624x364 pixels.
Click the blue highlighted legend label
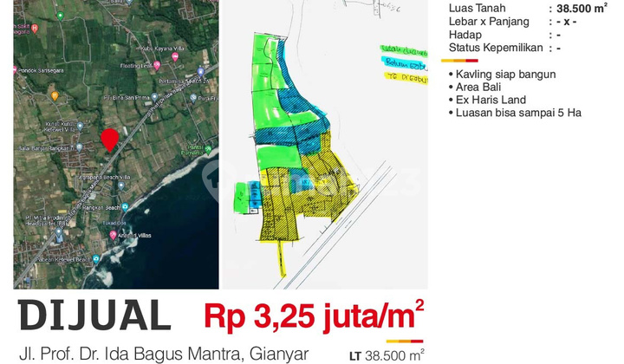403,62
